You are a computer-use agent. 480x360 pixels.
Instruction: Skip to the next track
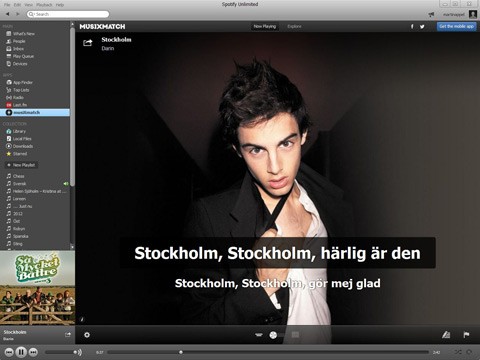(x=33, y=352)
